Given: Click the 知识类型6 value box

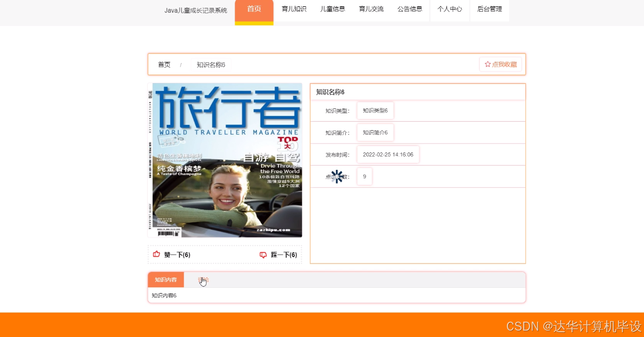Looking at the screenshot, I should 375,111.
